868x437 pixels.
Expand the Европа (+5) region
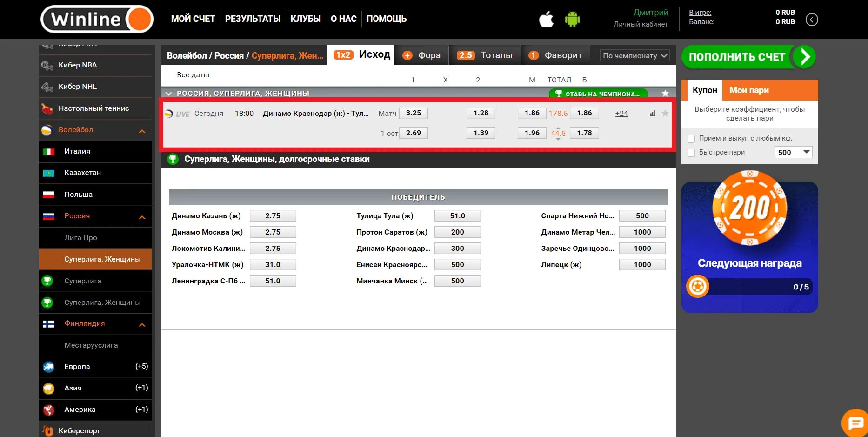pyautogui.click(x=95, y=367)
